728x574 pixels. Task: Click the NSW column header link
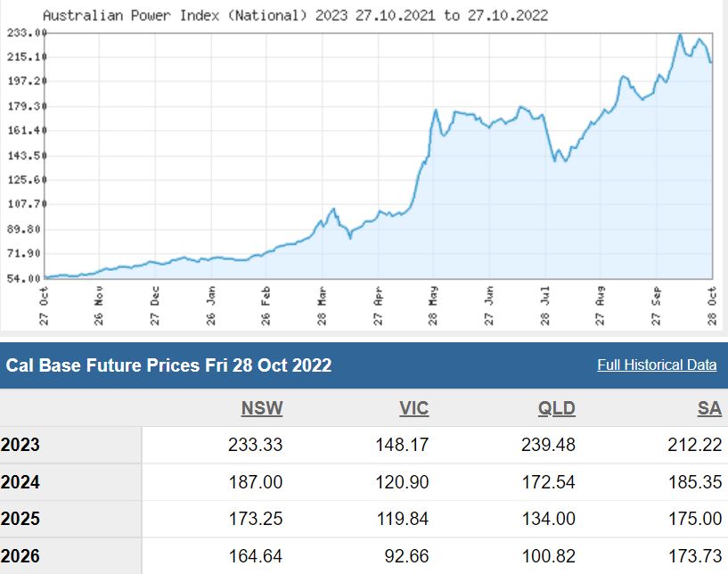(x=261, y=409)
